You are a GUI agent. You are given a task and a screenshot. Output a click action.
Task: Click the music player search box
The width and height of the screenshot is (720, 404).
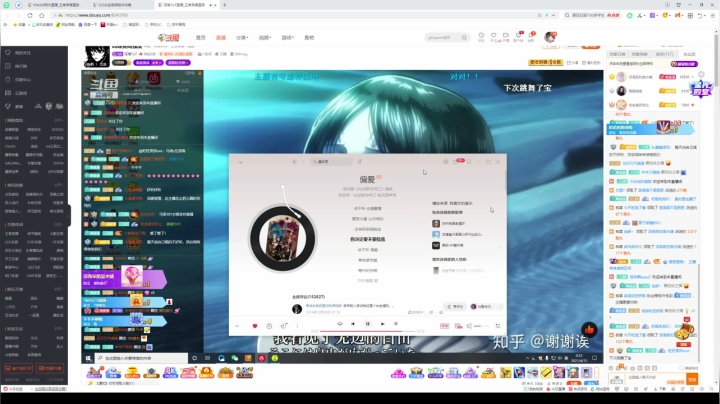pos(332,162)
